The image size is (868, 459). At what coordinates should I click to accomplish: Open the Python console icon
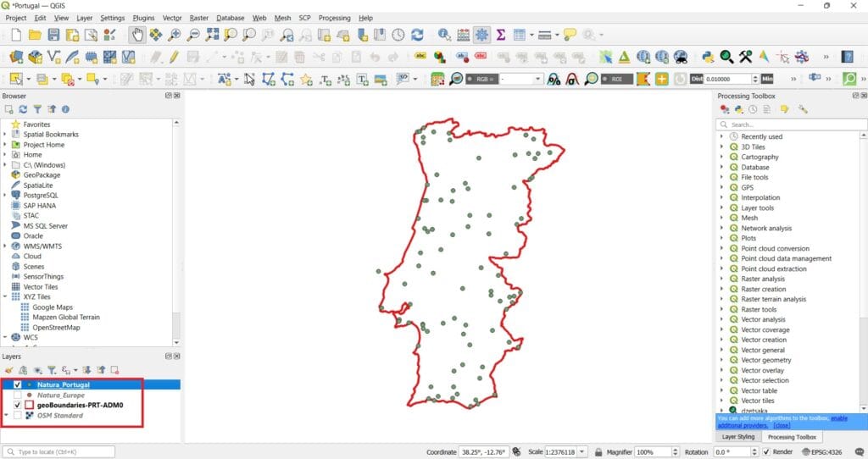tap(708, 57)
